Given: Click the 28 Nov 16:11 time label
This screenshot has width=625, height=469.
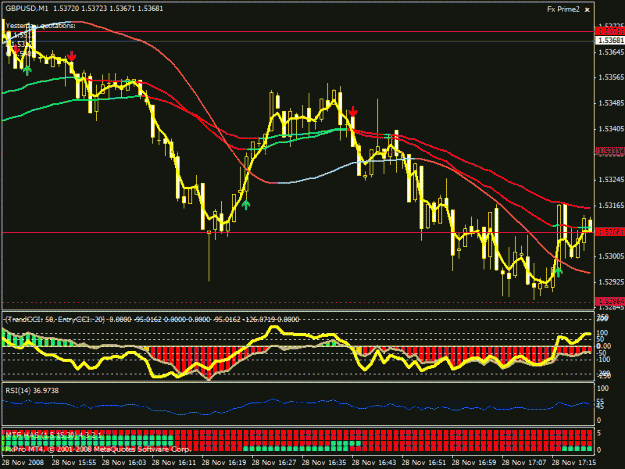Looking at the screenshot, I should (x=174, y=463).
